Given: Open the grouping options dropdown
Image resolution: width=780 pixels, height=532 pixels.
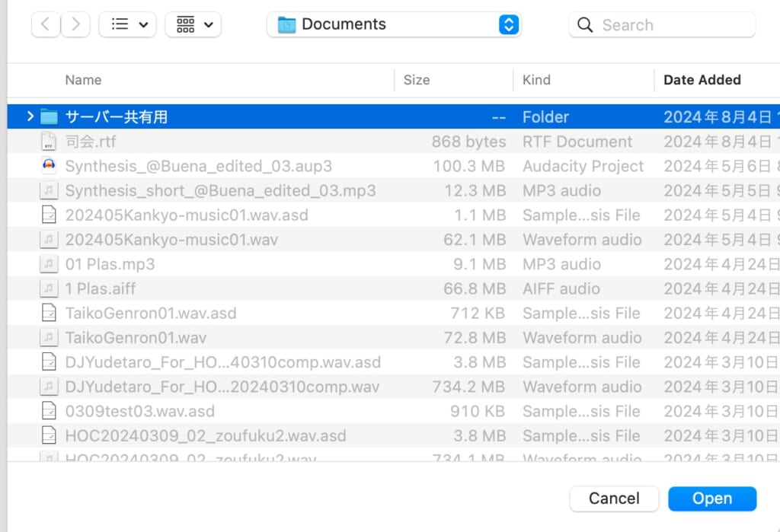Looking at the screenshot, I should click(x=193, y=24).
